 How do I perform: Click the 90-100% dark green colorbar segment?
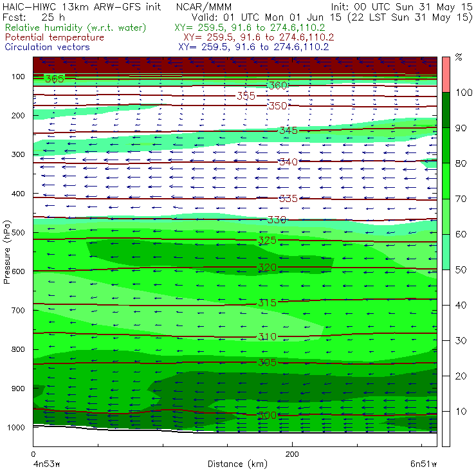tap(446, 110)
